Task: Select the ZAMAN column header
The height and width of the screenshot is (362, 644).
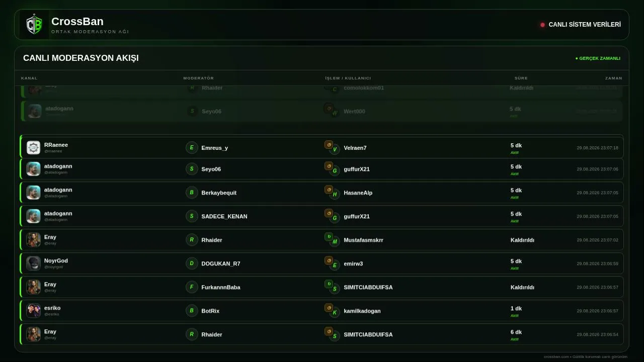Action: 614,78
